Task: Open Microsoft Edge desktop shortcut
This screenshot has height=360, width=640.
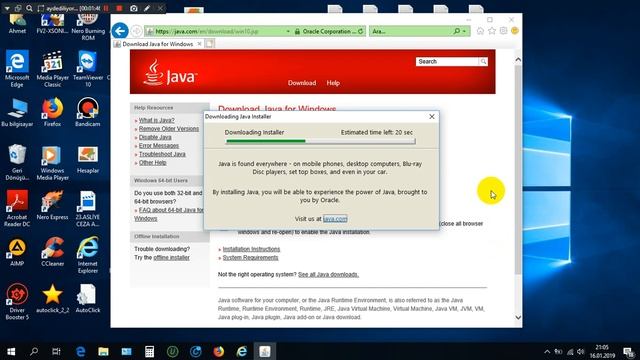Action: (x=17, y=69)
